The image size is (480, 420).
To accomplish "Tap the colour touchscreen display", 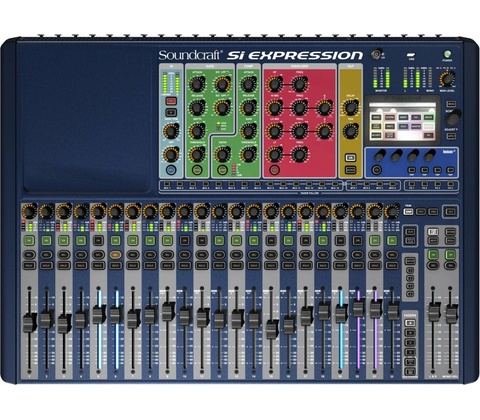I will point(402,121).
